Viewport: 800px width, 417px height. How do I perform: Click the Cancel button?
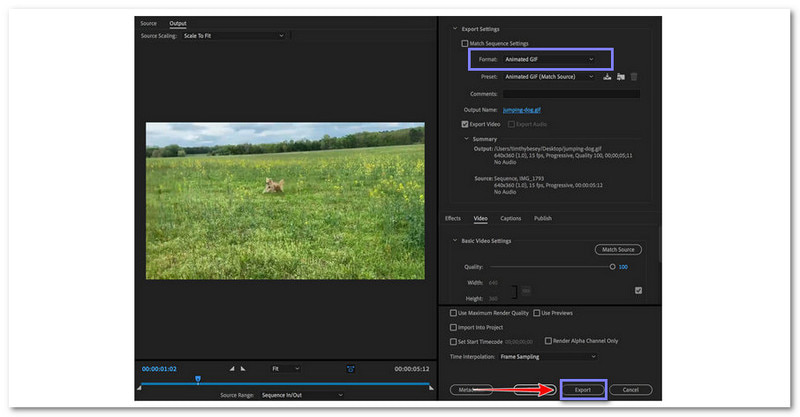click(x=631, y=390)
